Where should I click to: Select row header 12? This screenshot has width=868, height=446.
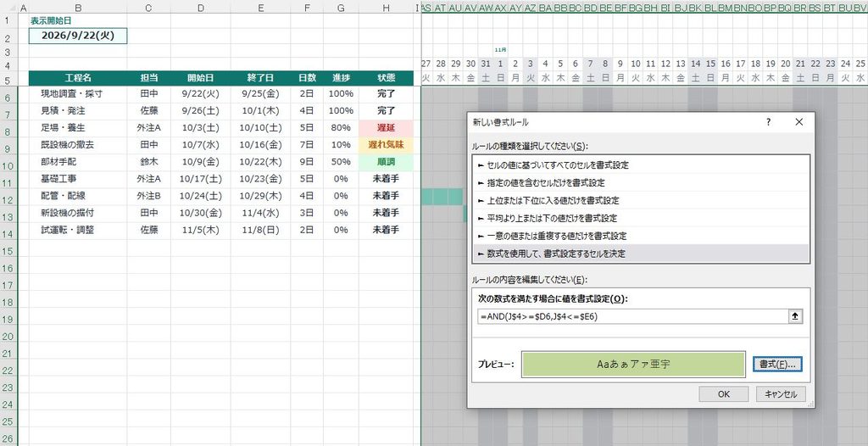click(x=8, y=199)
